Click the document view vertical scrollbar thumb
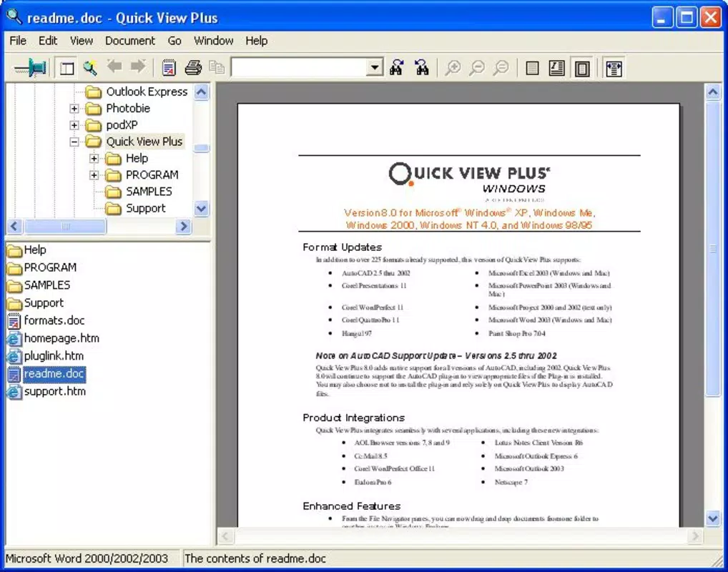 point(713,249)
